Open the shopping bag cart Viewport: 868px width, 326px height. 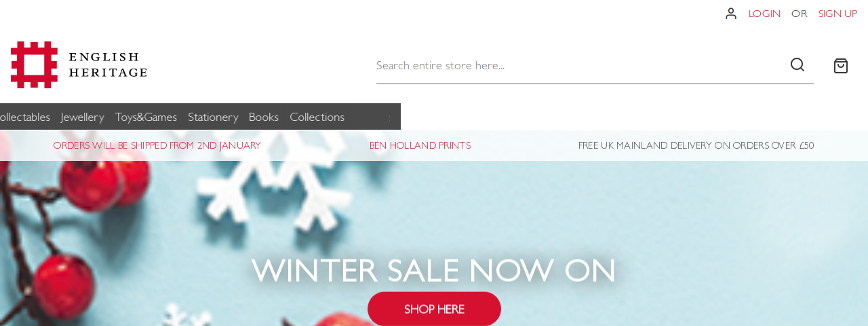pyautogui.click(x=841, y=66)
